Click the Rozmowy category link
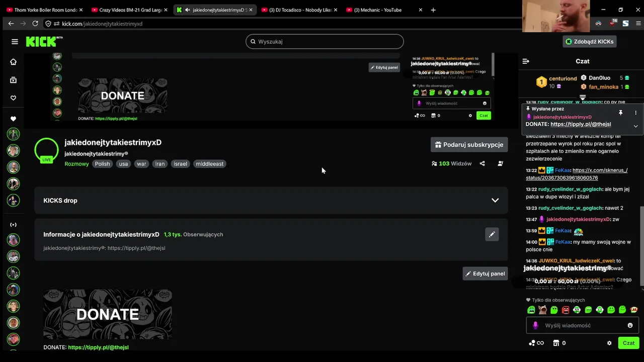The image size is (644, 362). [76, 164]
